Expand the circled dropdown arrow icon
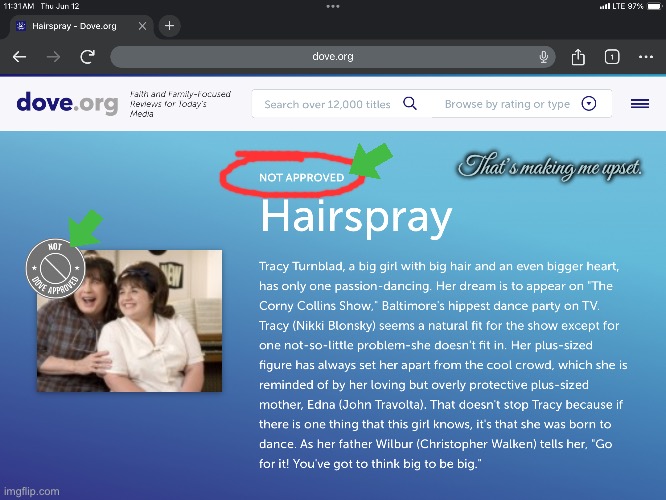Viewport: 666px width, 500px height. coord(589,103)
